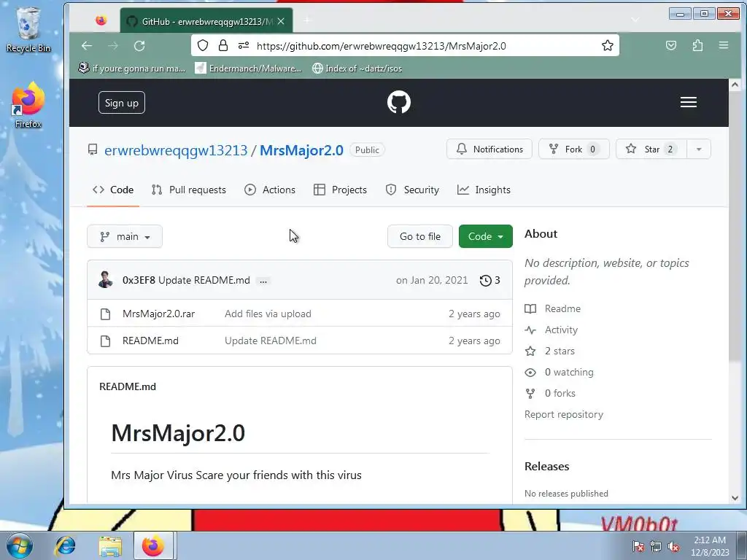Click the Go to file button

(x=419, y=237)
